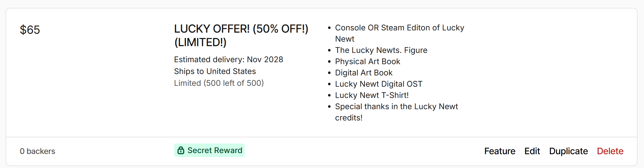Click the (LIMITED!) line of the title
Viewport: 644px width, 168px height.
point(200,42)
